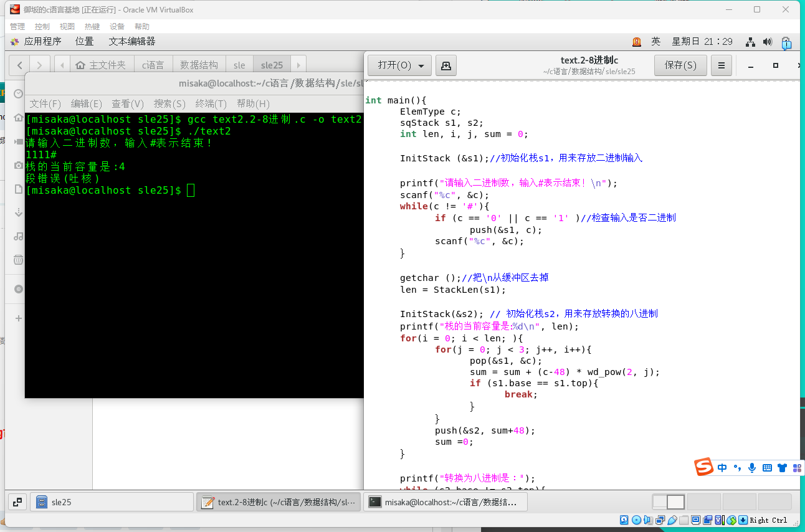This screenshot has height=532, width=805.
Task: Open terminal 编辑(E) menu
Action: pos(87,103)
